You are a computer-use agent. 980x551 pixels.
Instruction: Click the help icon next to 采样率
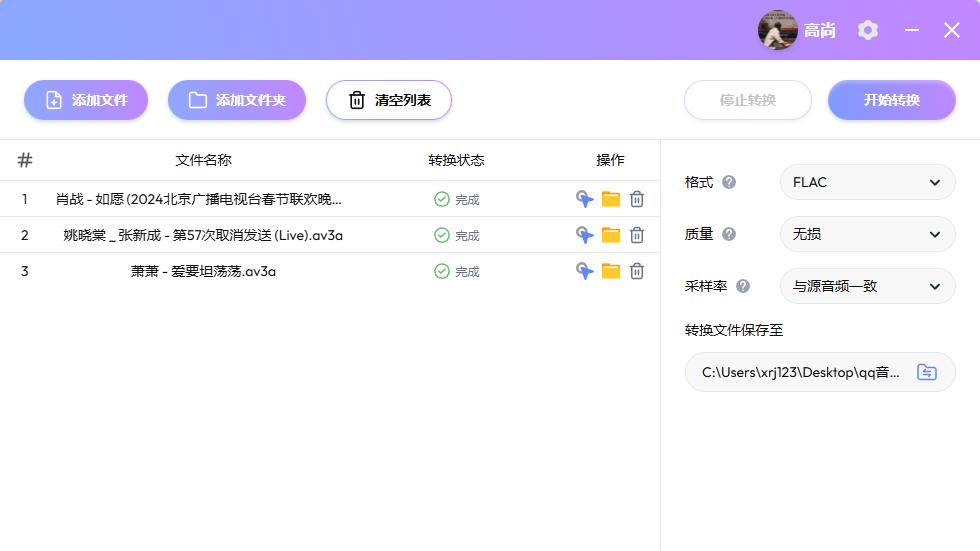pos(742,285)
